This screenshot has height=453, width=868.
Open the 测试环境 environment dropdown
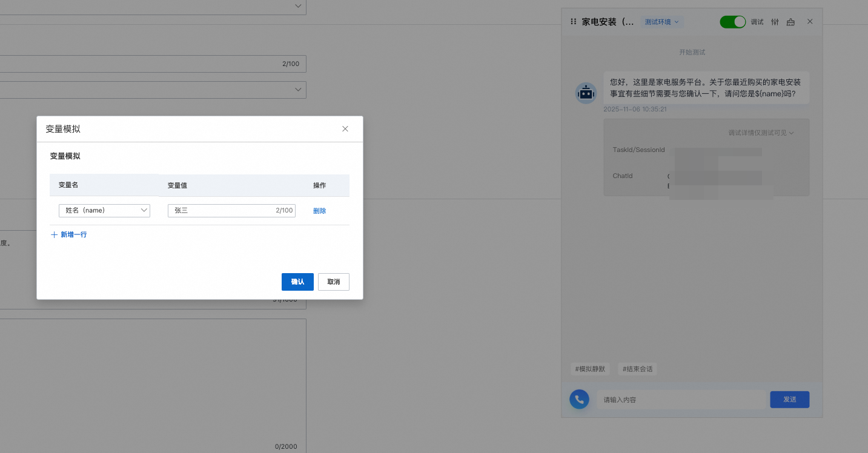662,22
